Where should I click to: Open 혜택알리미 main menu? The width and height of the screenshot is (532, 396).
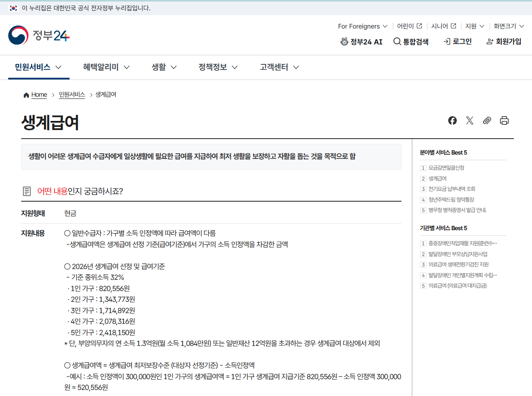106,67
